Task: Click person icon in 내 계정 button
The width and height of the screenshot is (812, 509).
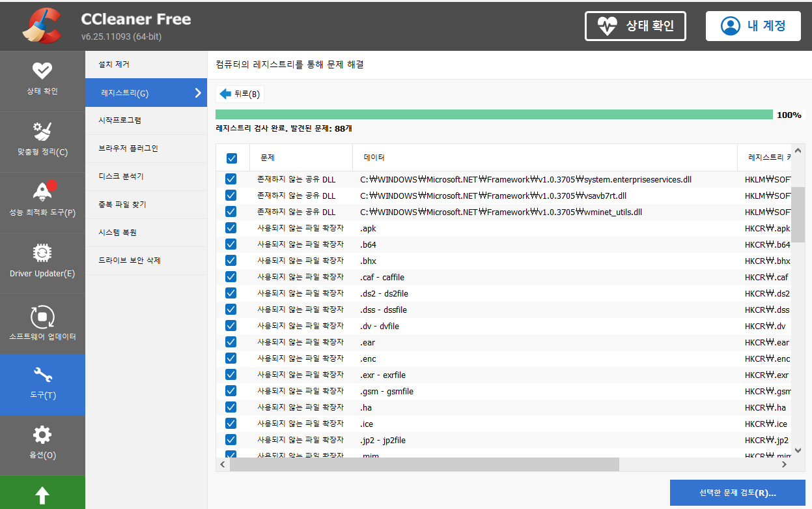Action: (731, 26)
